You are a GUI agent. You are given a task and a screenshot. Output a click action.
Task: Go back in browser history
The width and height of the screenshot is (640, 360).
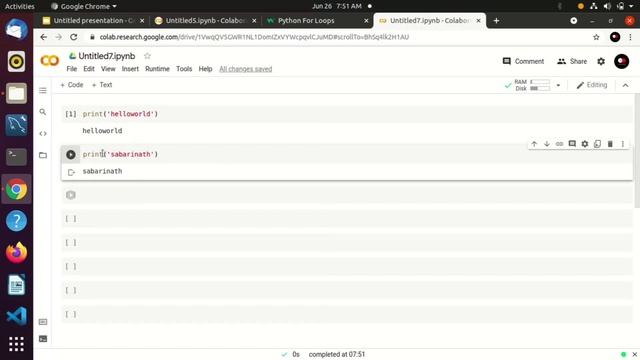tap(44, 37)
